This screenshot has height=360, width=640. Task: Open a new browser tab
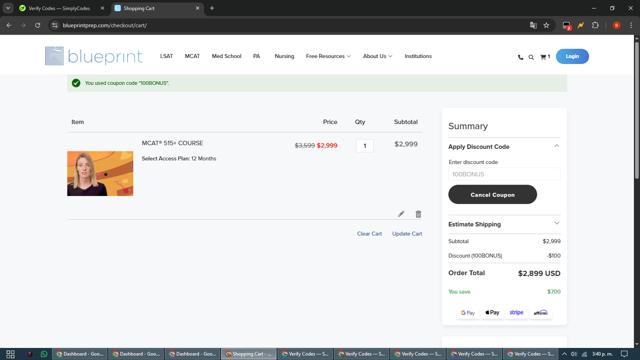[x=212, y=8]
